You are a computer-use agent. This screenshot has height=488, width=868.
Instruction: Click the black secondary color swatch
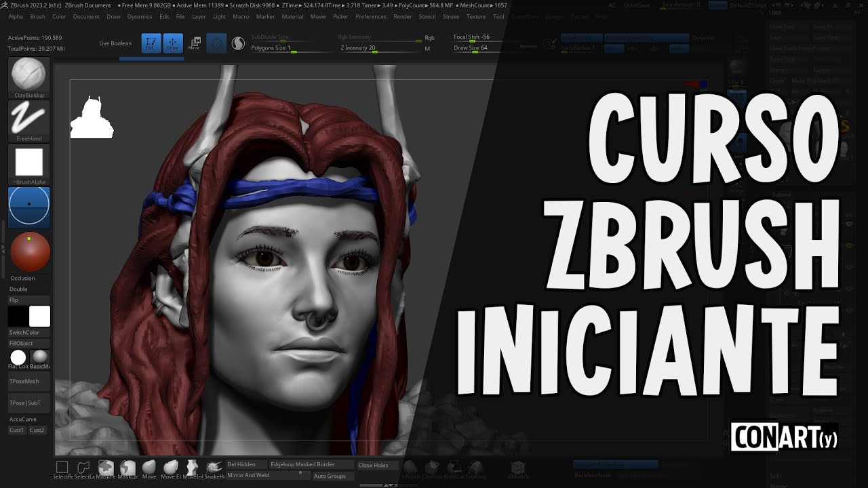[18, 317]
